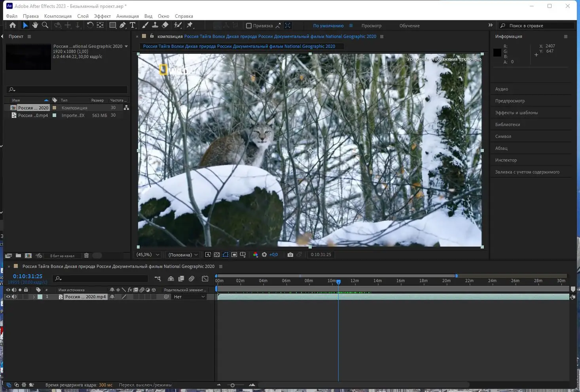Enable the Привязка snapping checkbox
The image size is (580, 392).
[x=249, y=26]
